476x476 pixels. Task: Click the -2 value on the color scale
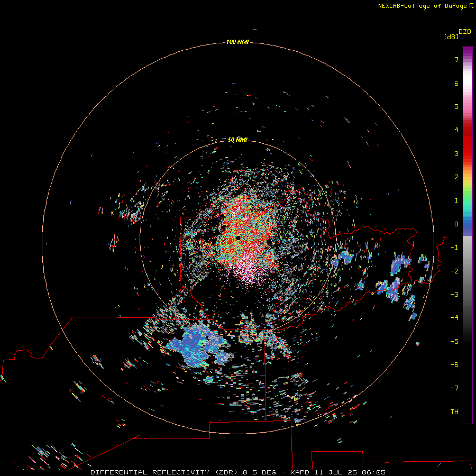(454, 271)
